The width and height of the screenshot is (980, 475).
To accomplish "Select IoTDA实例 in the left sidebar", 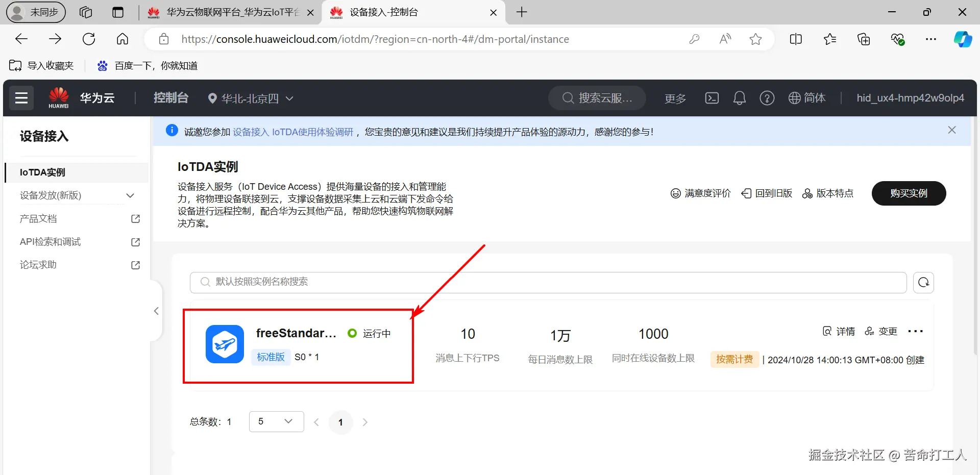I will [x=43, y=172].
